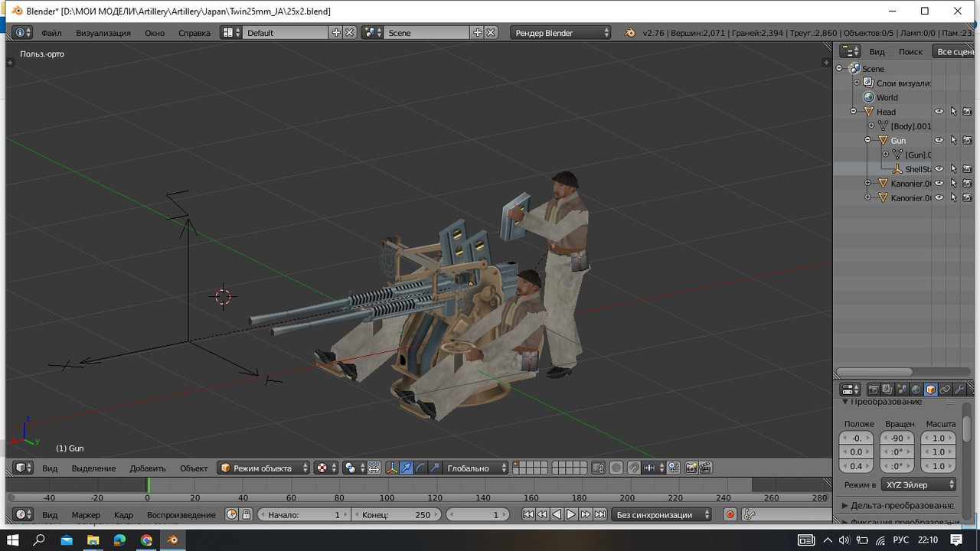980x551 pixels.
Task: Click the play animation button
Action: coord(571,515)
